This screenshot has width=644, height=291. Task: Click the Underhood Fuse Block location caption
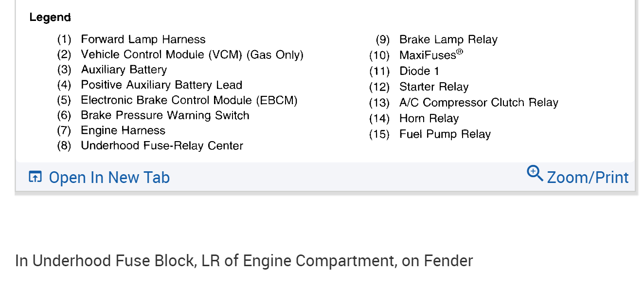[244, 261]
